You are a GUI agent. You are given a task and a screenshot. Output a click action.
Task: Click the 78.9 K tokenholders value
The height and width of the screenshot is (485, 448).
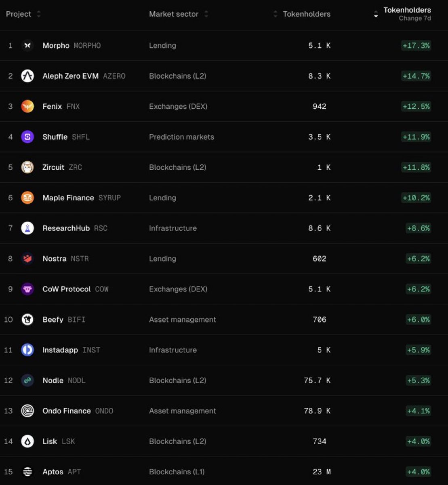[317, 411]
